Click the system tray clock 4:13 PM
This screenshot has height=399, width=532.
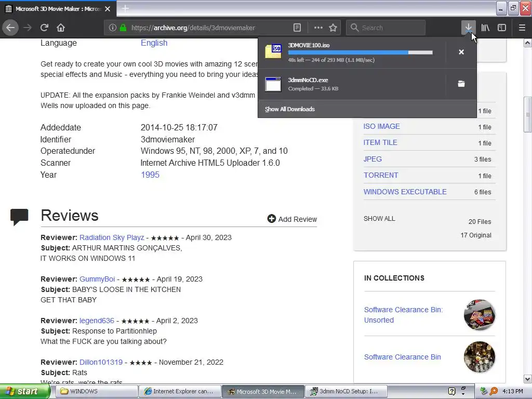[513, 391]
